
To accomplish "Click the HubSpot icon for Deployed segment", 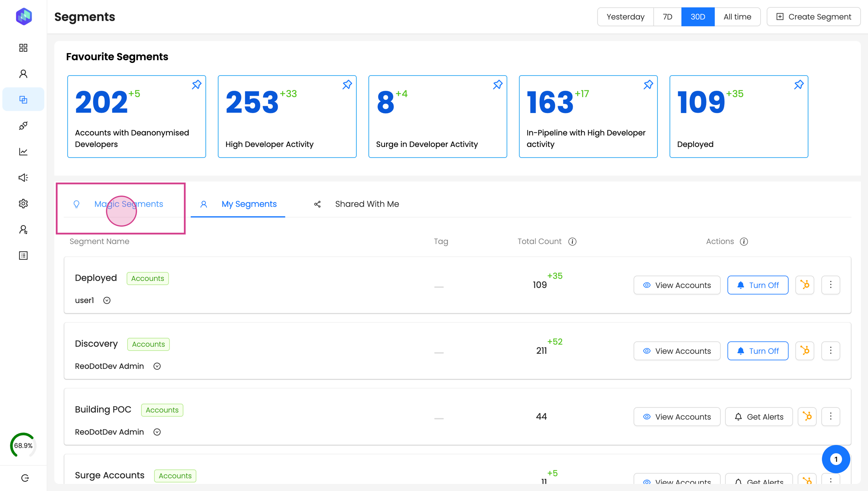I will coord(805,285).
